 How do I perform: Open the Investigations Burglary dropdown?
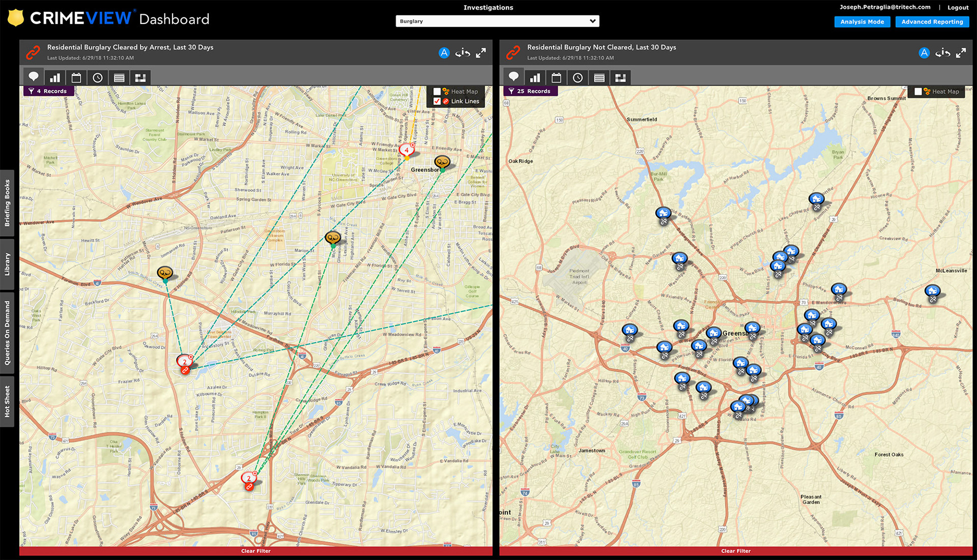click(497, 21)
